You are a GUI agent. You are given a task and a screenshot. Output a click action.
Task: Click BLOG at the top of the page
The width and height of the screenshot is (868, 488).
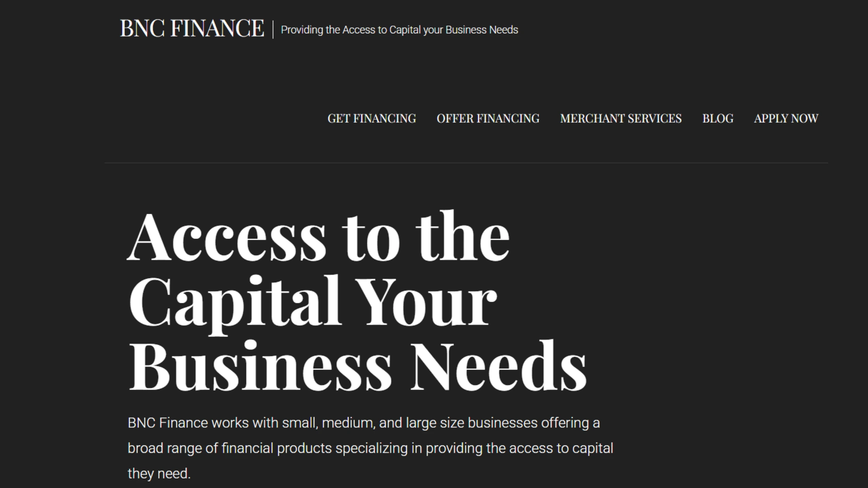coord(717,119)
